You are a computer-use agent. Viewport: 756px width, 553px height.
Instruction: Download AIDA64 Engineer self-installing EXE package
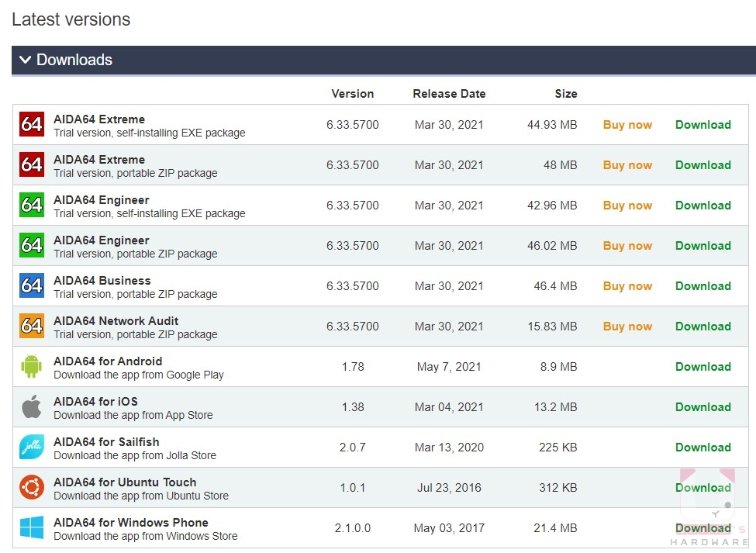point(703,206)
